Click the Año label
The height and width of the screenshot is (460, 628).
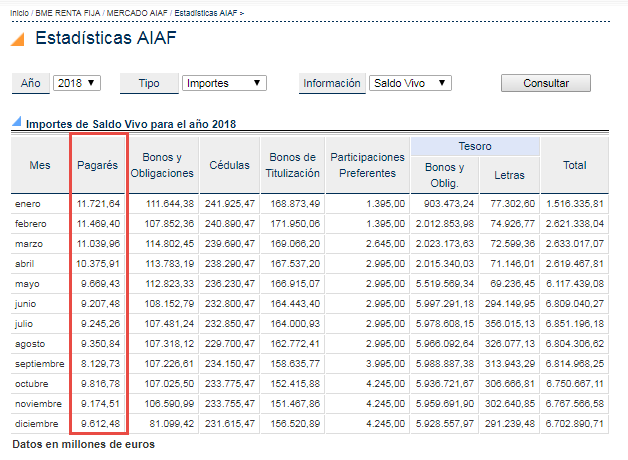coord(31,83)
